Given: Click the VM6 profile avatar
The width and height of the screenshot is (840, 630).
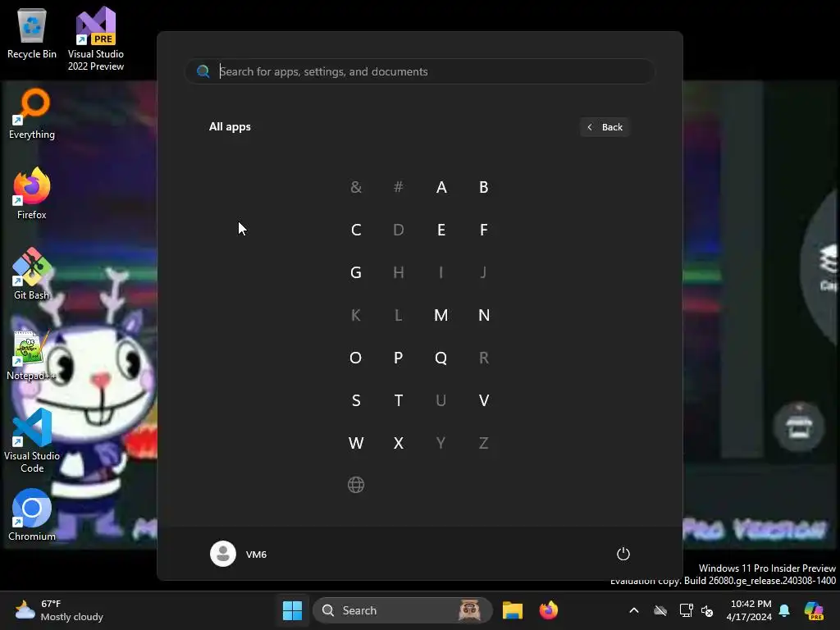Looking at the screenshot, I should tap(223, 554).
